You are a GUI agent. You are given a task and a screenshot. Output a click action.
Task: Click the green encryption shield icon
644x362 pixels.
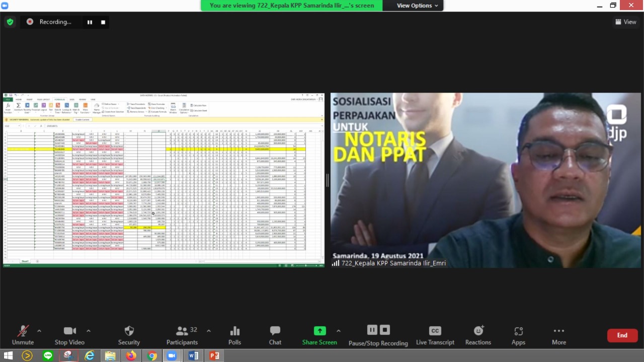pyautogui.click(x=10, y=22)
